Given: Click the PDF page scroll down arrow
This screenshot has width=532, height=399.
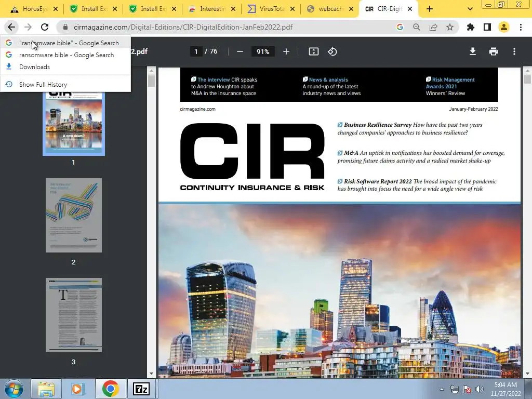Looking at the screenshot, I should (x=527, y=374).
